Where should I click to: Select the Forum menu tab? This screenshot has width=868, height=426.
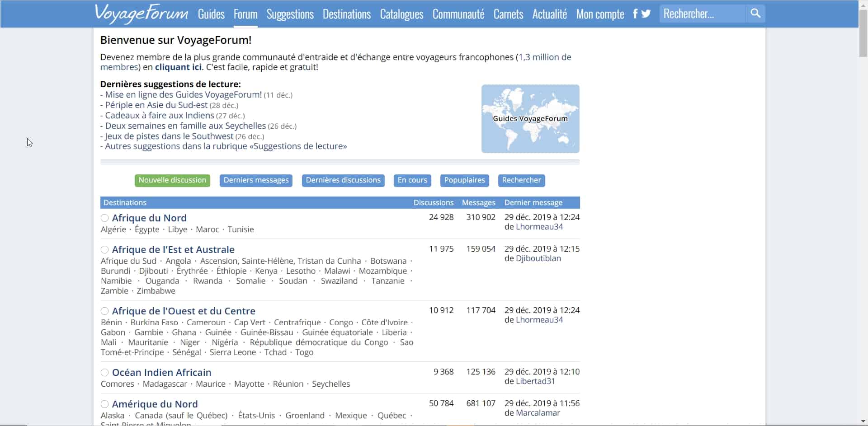tap(245, 14)
